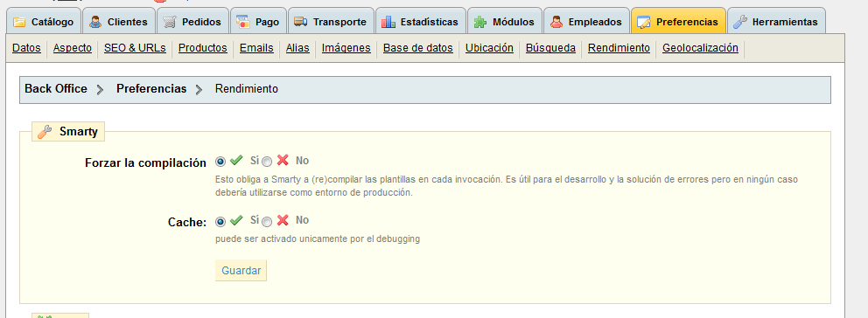This screenshot has height=318, width=868.
Task: Click the Estadísticas bar chart icon
Action: pyautogui.click(x=388, y=22)
